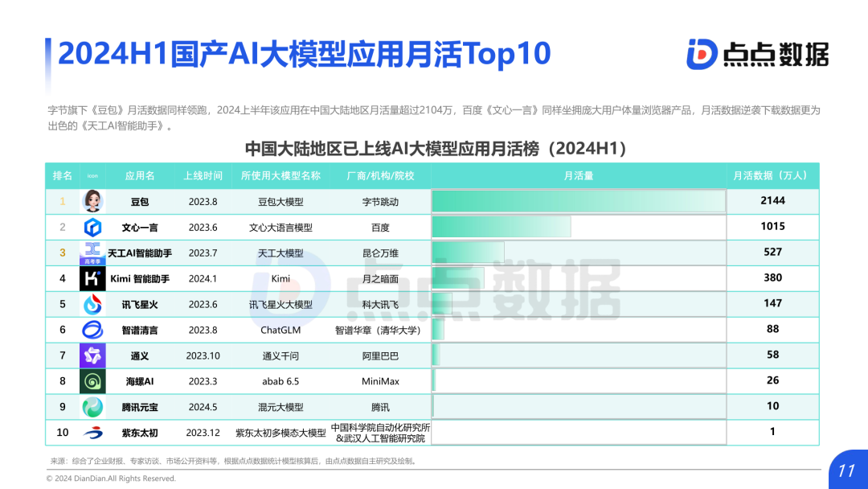This screenshot has width=868, height=489.
Task: Click the value 1015 in 文心一言 row
Action: 773,226
